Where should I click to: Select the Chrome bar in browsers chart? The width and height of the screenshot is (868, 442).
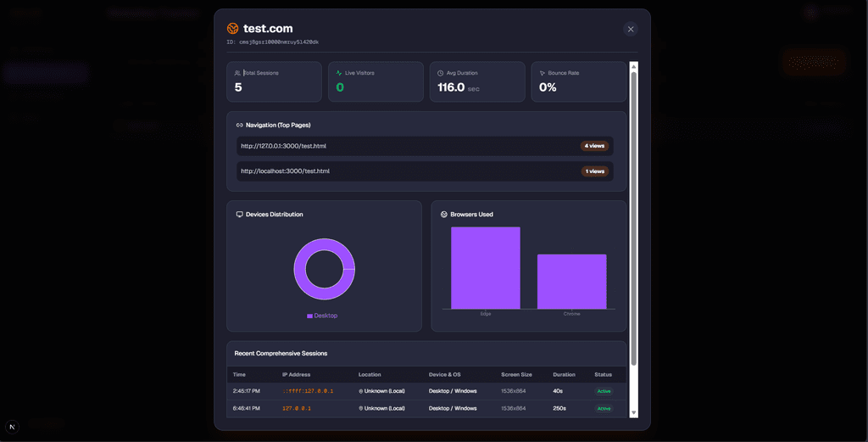pyautogui.click(x=572, y=282)
